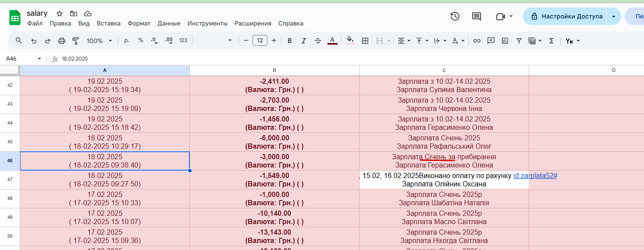Insert a link
Image resolution: width=644 pixels, height=250 pixels.
pyautogui.click(x=477, y=40)
